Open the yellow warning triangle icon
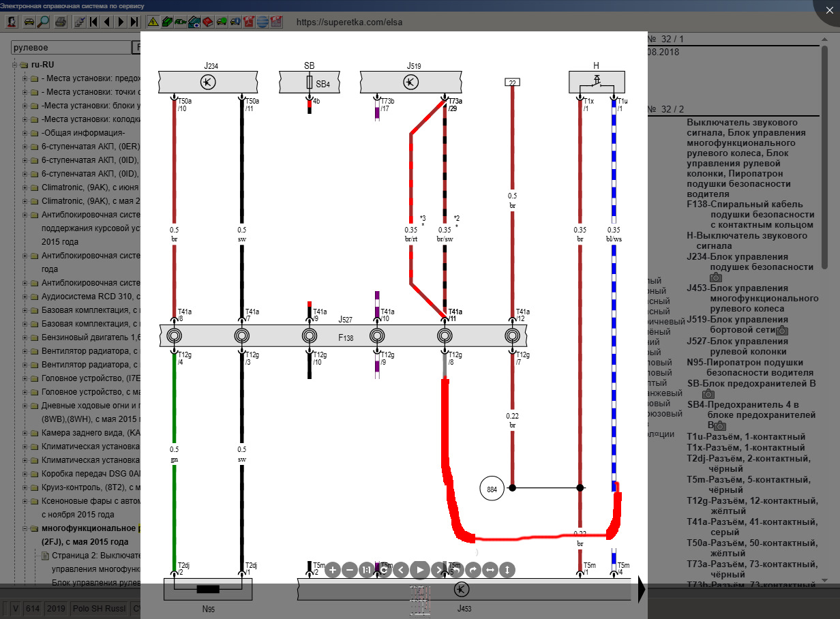Image resolution: width=840 pixels, height=619 pixels. [153, 22]
